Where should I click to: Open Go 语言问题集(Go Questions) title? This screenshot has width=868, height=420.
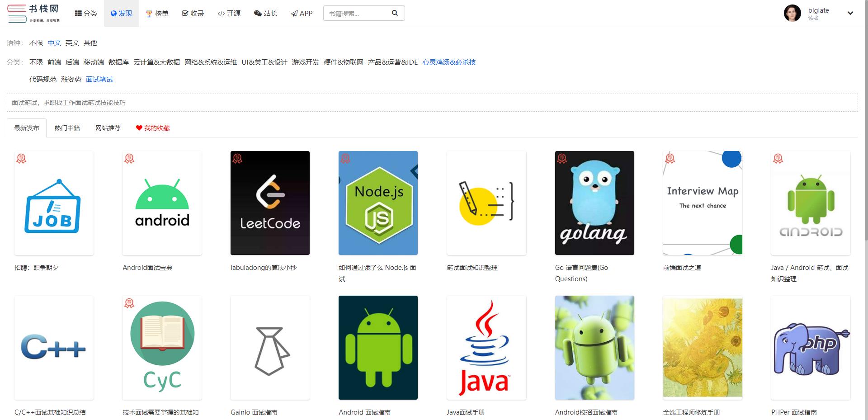[x=582, y=273]
